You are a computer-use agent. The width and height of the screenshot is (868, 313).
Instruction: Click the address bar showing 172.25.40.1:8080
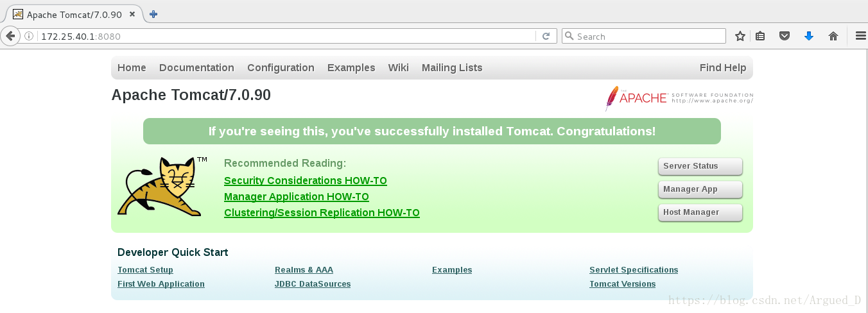tap(286, 37)
